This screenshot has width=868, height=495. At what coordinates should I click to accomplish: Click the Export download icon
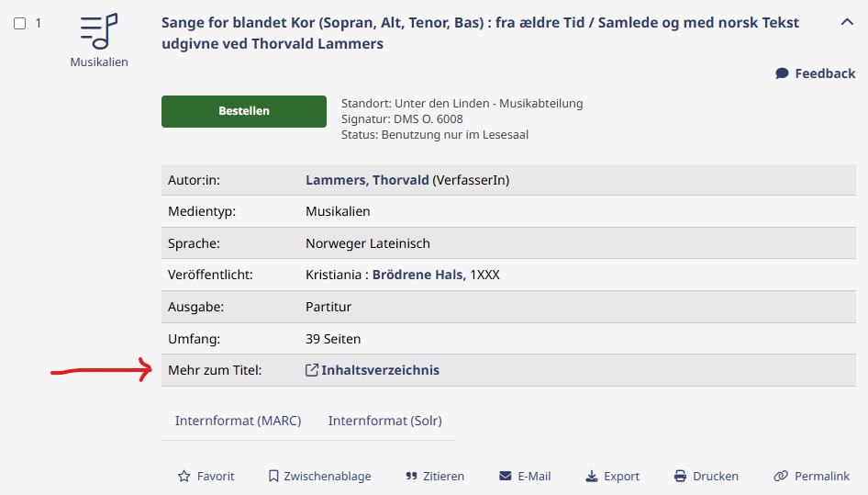pyautogui.click(x=592, y=476)
